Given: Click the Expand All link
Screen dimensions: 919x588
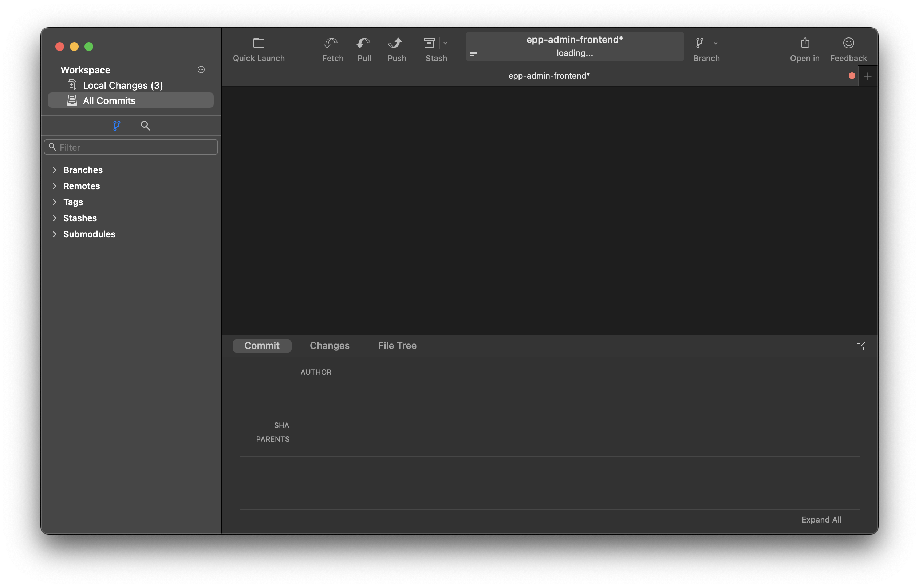Looking at the screenshot, I should (x=821, y=519).
